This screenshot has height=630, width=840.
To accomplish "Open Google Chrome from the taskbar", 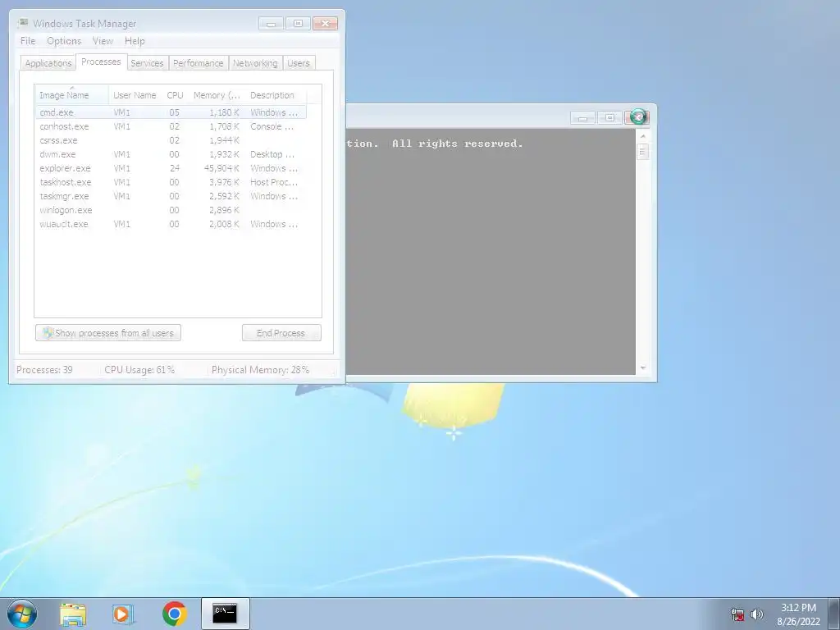I will coord(174,614).
